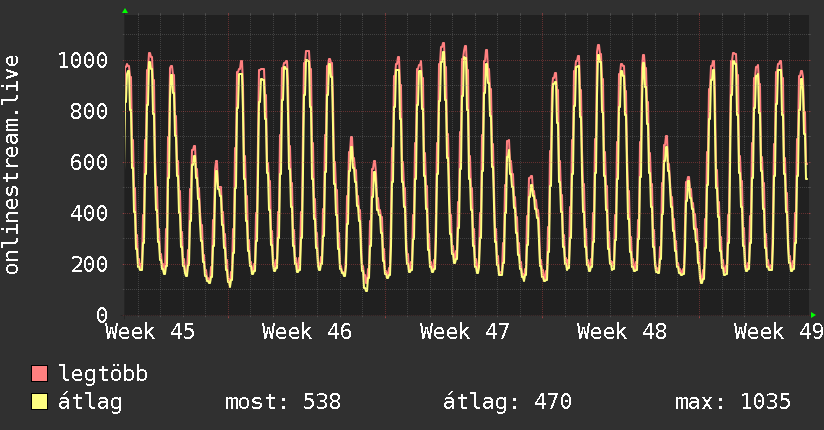Click the 200 y-axis value label
Screen dimensions: 824x430
[88, 265]
